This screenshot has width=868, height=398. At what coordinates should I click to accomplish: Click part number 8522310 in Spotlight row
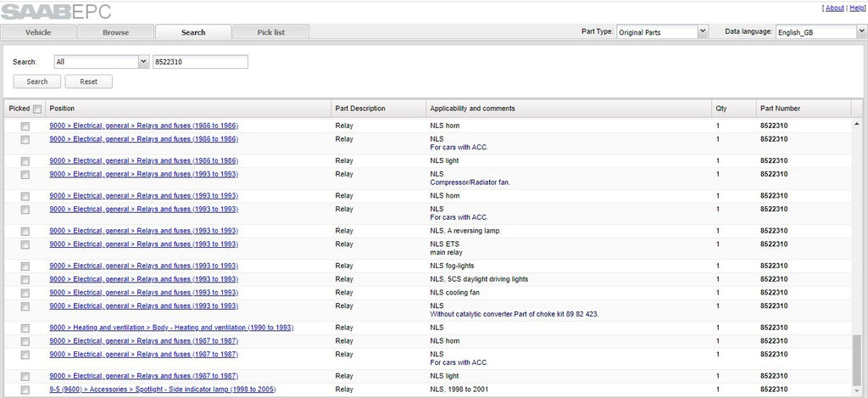click(774, 390)
